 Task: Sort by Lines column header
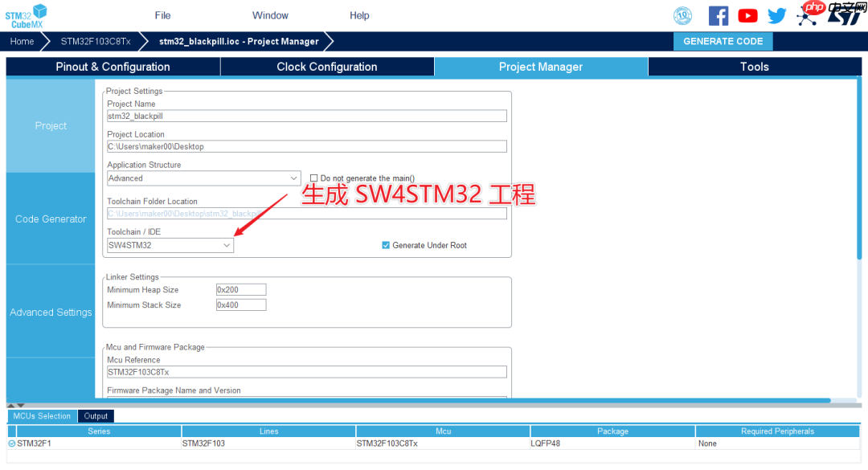[x=268, y=431]
